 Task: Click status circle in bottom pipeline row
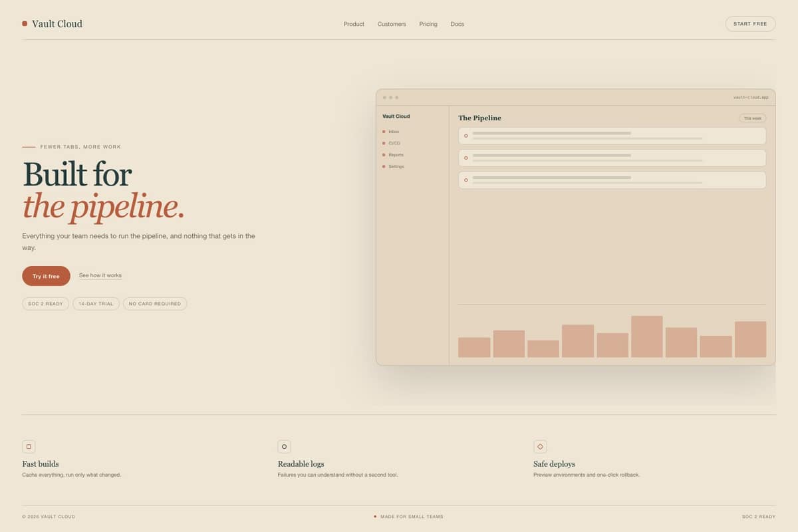(465, 180)
